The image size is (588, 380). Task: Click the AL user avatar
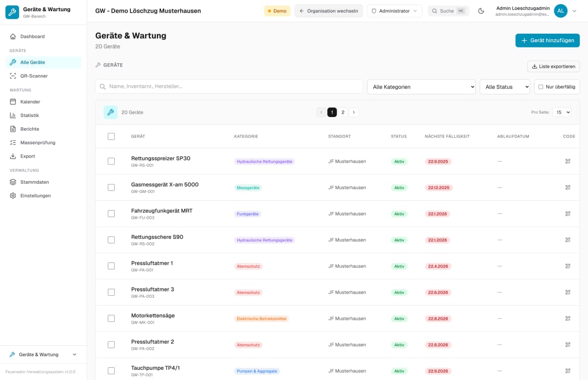point(561,11)
